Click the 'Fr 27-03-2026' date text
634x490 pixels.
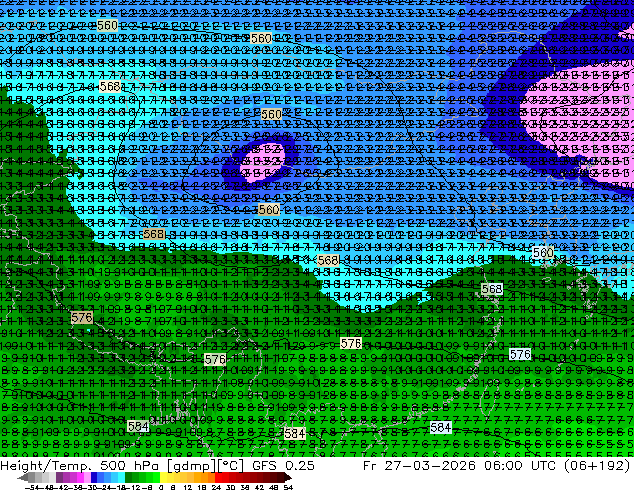pos(419,465)
